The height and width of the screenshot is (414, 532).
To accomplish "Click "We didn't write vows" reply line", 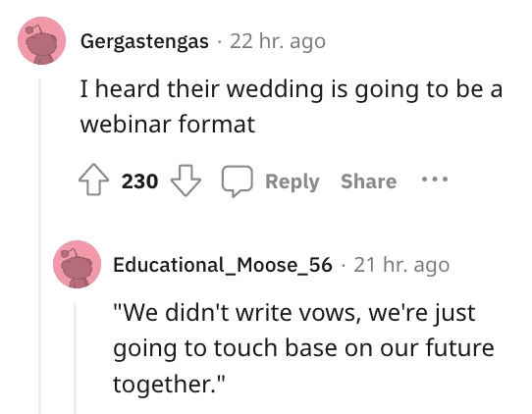I will point(294,313).
